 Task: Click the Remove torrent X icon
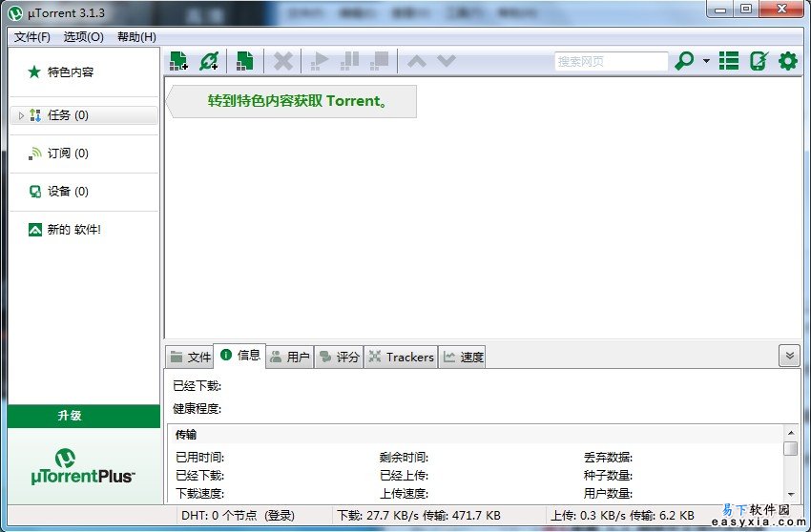point(283,61)
